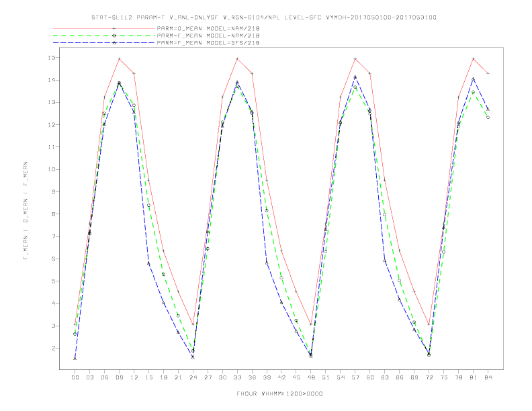Click x-axis forecast hour label 06
This screenshot has height=411, width=532.
click(x=105, y=377)
